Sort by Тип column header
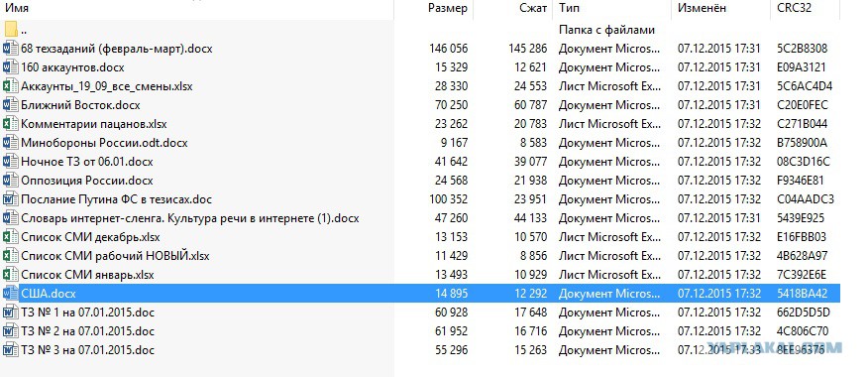This screenshot has height=377, width=868. (x=569, y=8)
